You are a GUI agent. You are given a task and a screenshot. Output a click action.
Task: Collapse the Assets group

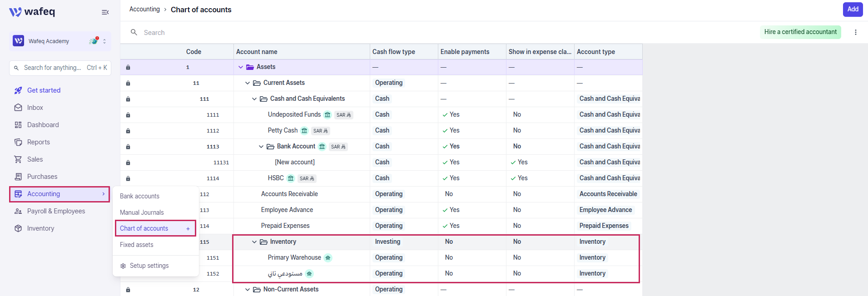(241, 67)
